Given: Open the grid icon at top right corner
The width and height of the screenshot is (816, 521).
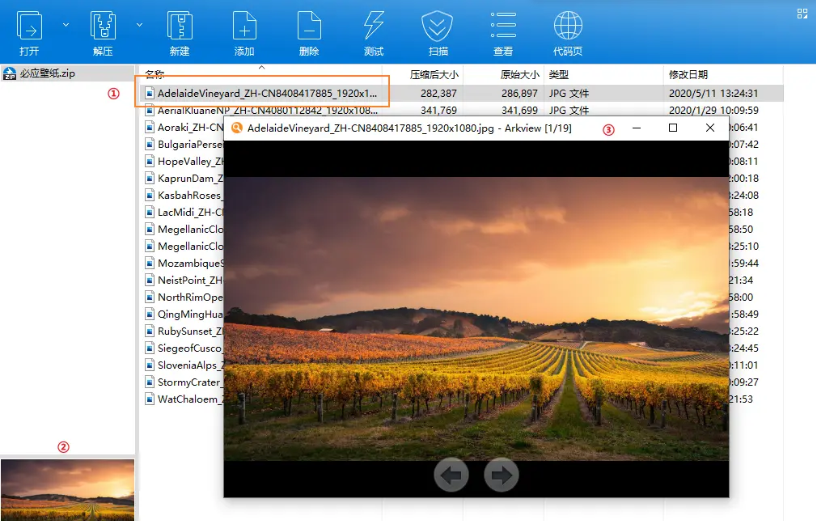Looking at the screenshot, I should [801, 13].
